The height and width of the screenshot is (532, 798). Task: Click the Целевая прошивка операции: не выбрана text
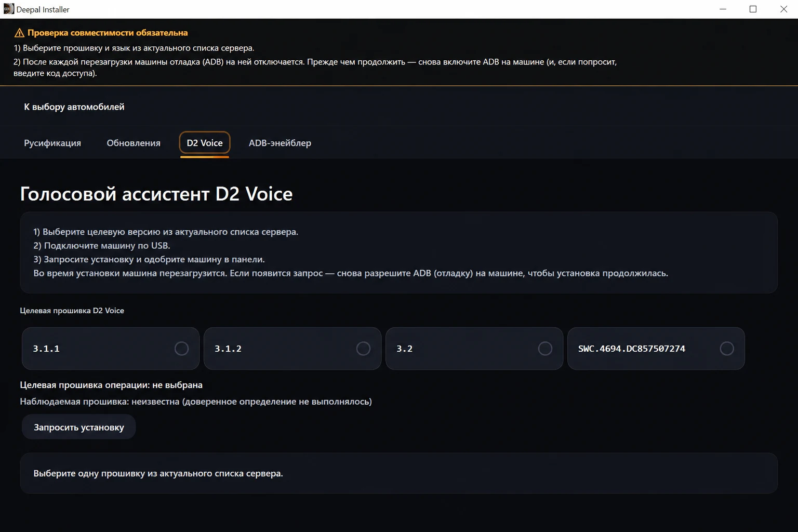(111, 385)
